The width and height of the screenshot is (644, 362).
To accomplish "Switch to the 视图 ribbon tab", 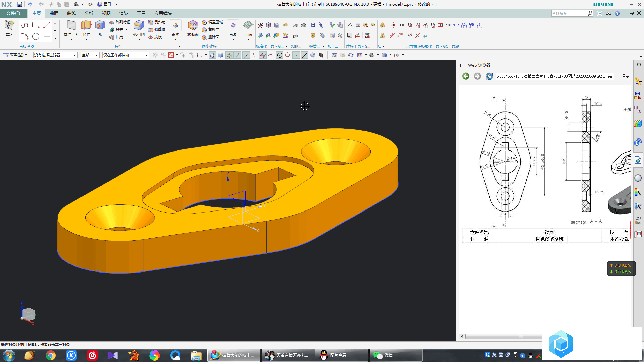I will coord(106,13).
